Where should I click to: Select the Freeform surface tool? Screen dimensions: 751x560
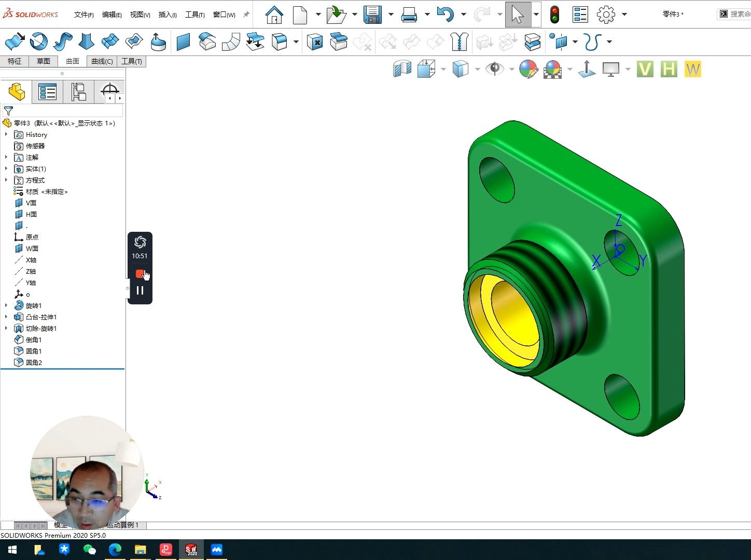[x=158, y=41]
